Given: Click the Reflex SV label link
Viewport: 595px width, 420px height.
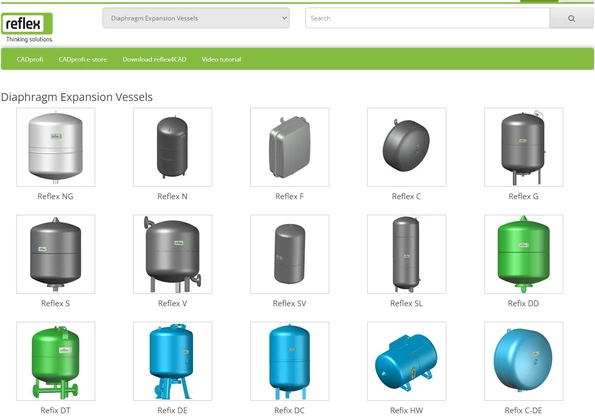Looking at the screenshot, I should coord(290,303).
